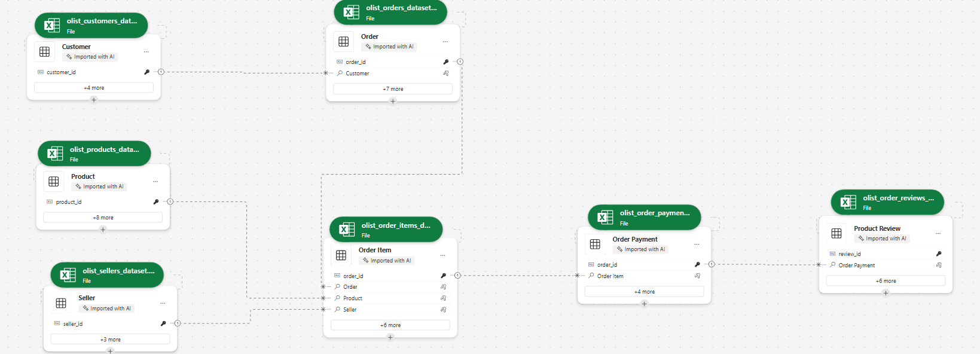Click link icon on Order Item's Seller row
The height and width of the screenshot is (354, 980).
(x=443, y=309)
